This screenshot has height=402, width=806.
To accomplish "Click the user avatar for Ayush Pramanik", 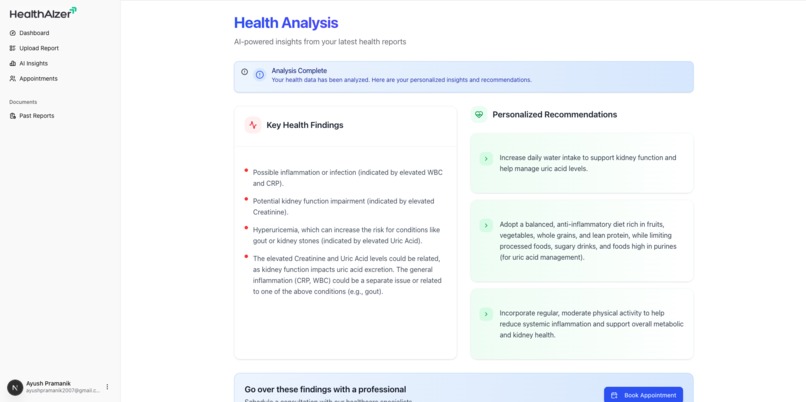I will click(x=15, y=387).
